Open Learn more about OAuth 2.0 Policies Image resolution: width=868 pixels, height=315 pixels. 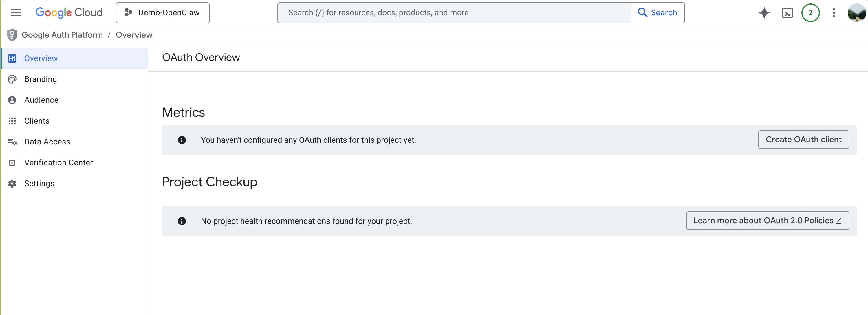[x=767, y=221]
